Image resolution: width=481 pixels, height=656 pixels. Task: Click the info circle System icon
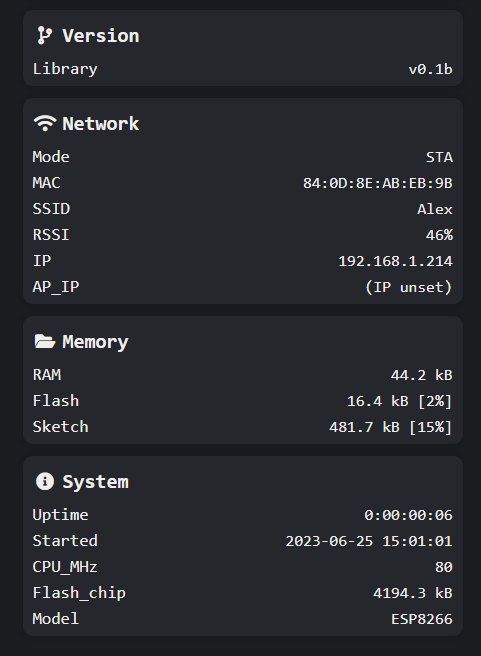[45, 481]
